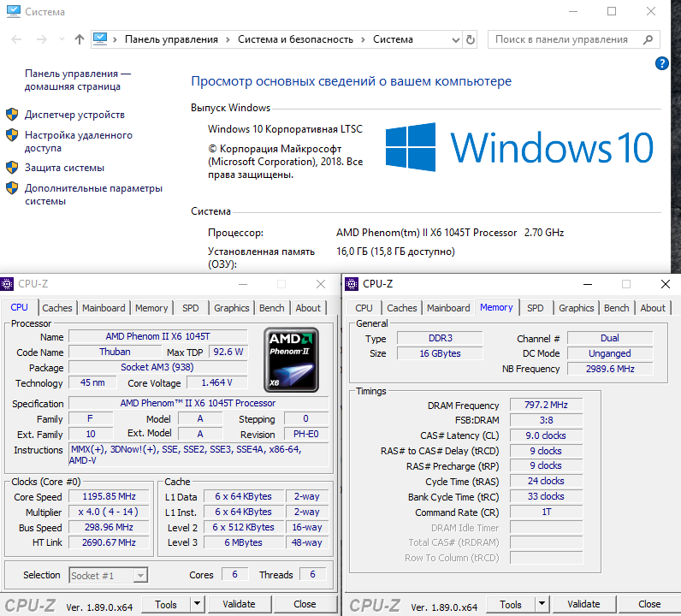Open About tab in right CPU-Z
The width and height of the screenshot is (681, 616).
tap(653, 308)
